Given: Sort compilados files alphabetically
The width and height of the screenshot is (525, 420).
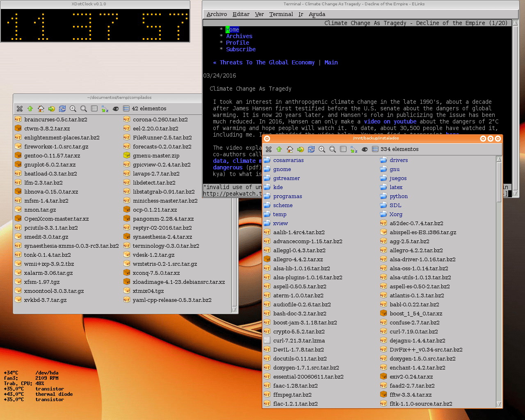Looking at the screenshot, I should 105,109.
